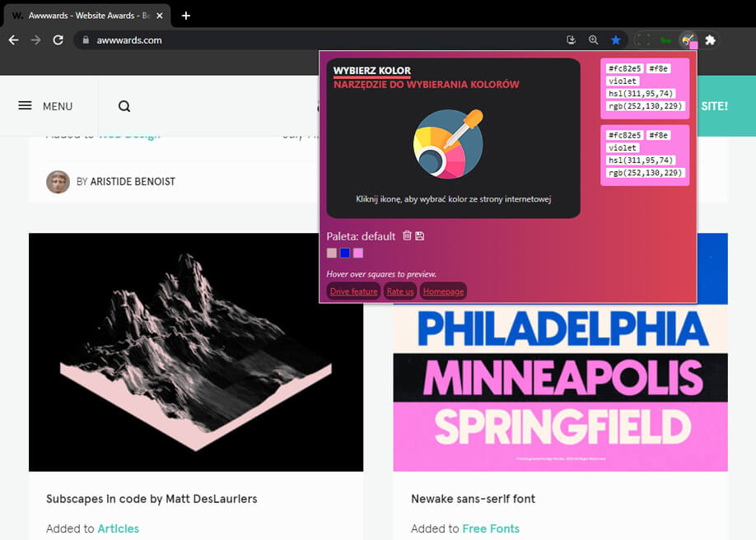Click the install app icon in address bar
This screenshot has height=540, width=756.
point(572,40)
